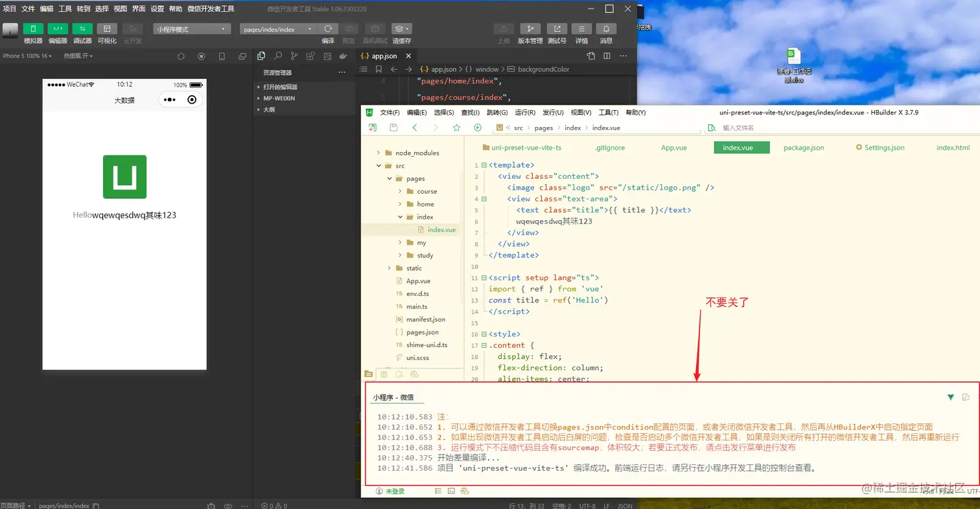
Task: Toggle the Editor (编辑器) button
Action: point(58,29)
